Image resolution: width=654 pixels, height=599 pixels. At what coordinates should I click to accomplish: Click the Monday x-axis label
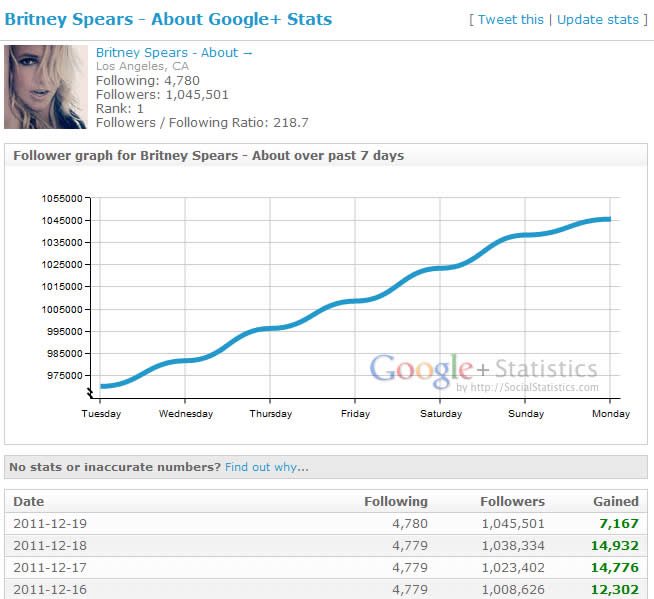[x=611, y=414]
